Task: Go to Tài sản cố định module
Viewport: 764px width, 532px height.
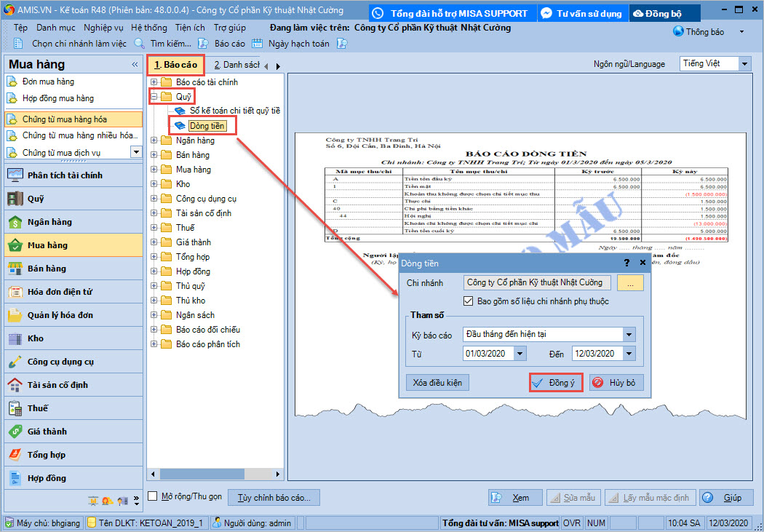Action: coord(57,385)
